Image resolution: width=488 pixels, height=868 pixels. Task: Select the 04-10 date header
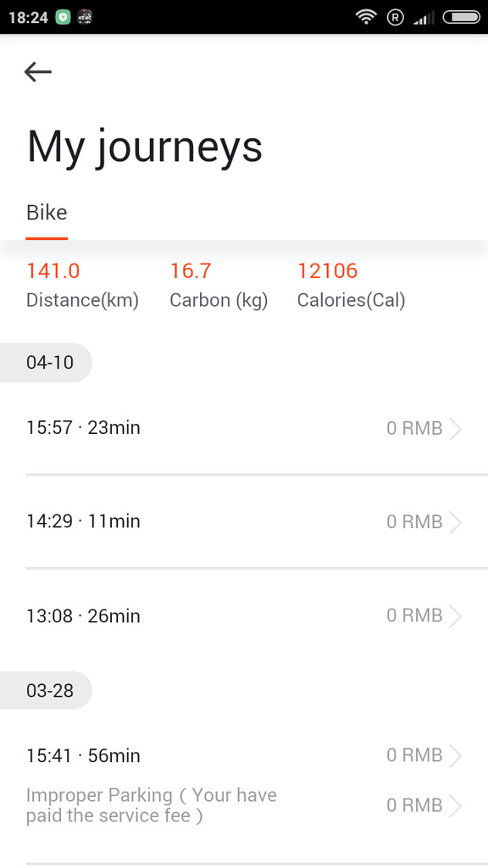pos(47,362)
